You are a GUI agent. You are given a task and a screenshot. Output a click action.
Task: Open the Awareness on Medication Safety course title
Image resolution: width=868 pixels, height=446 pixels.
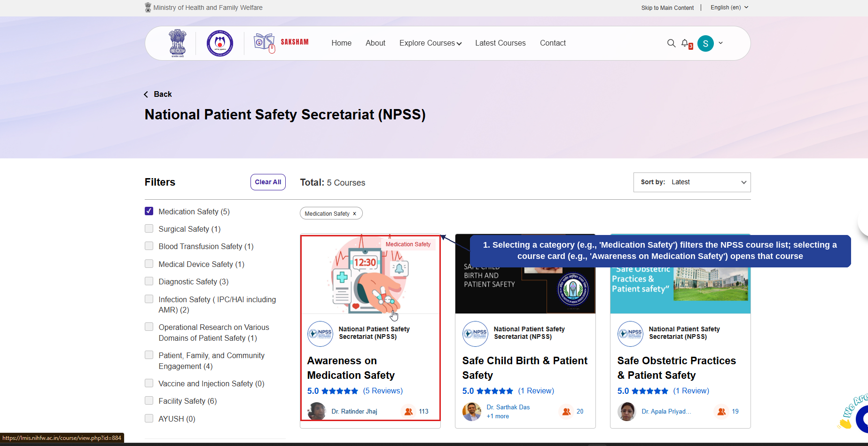(351, 368)
